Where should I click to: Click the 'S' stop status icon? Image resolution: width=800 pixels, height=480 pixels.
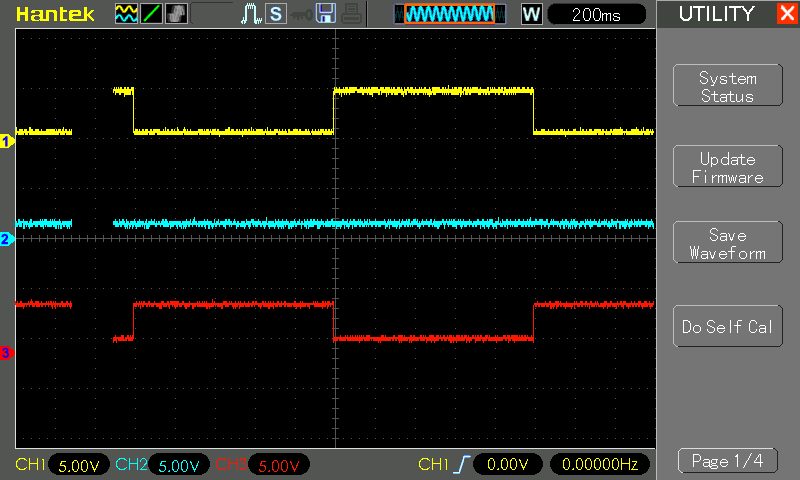tap(275, 14)
